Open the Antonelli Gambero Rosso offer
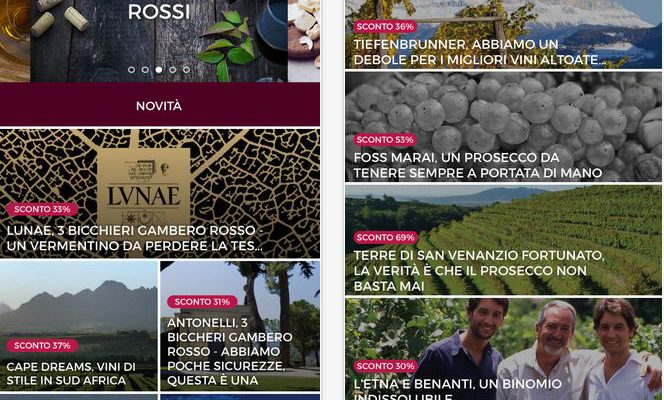 tap(240, 326)
